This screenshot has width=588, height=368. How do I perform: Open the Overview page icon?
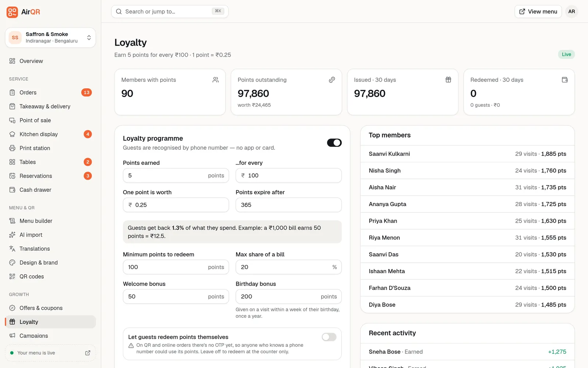pyautogui.click(x=12, y=61)
